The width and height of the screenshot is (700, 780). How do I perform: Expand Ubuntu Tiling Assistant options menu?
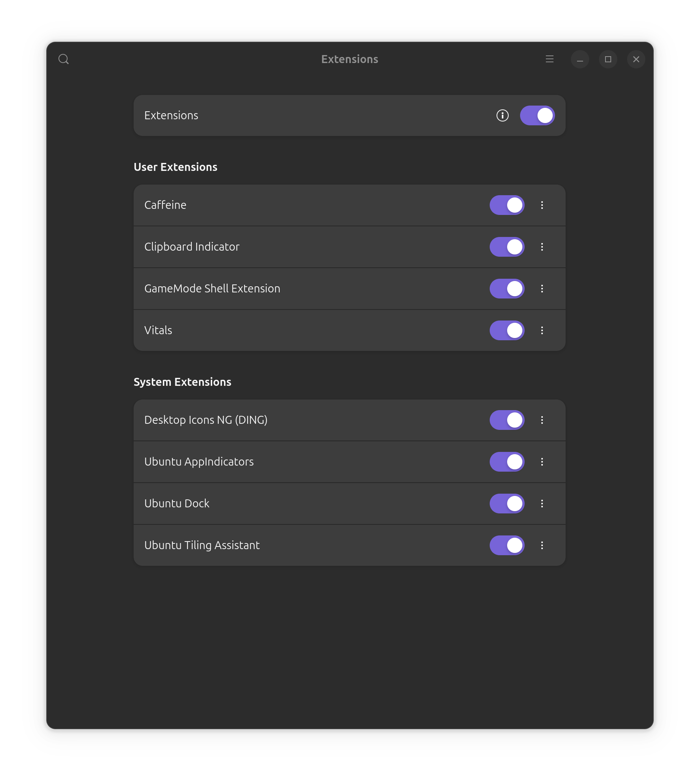click(542, 545)
